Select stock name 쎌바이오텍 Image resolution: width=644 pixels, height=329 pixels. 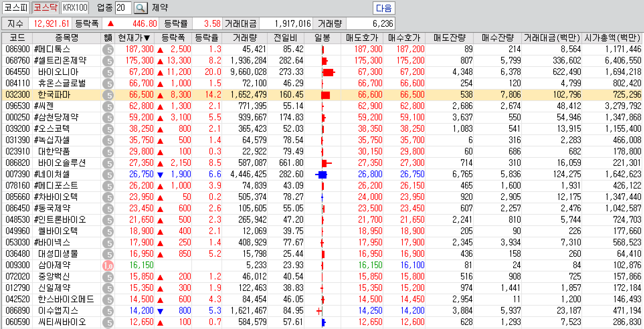tap(58, 231)
